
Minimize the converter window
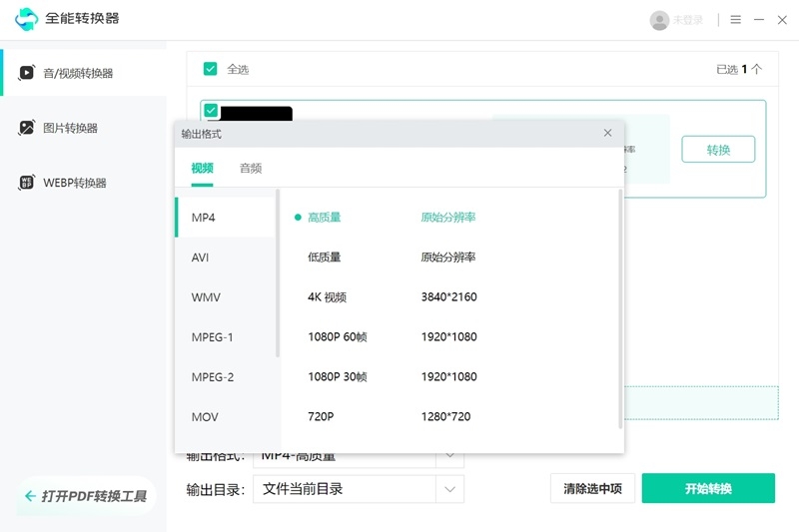[x=759, y=20]
